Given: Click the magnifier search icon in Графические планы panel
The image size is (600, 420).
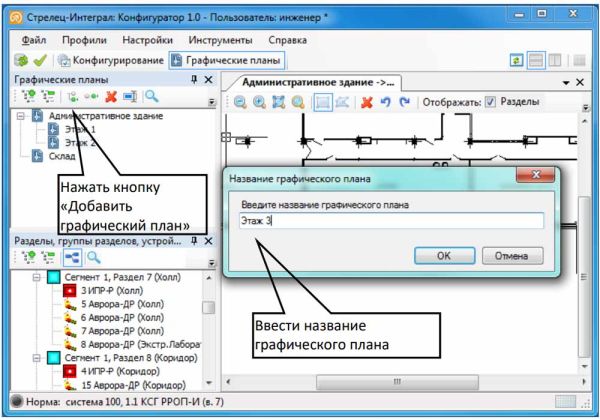Looking at the screenshot, I should 153,97.
